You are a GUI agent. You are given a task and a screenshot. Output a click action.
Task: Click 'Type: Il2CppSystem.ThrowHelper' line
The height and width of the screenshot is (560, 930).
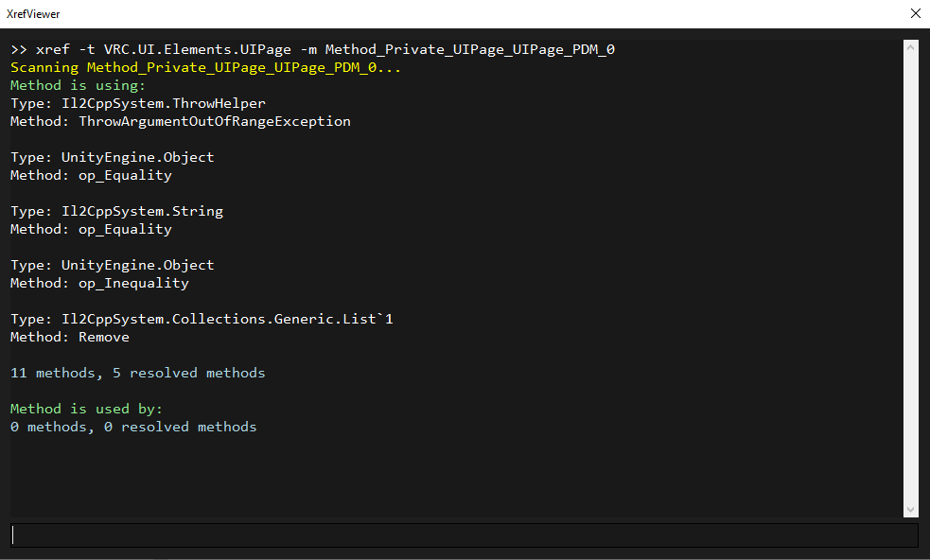click(138, 103)
